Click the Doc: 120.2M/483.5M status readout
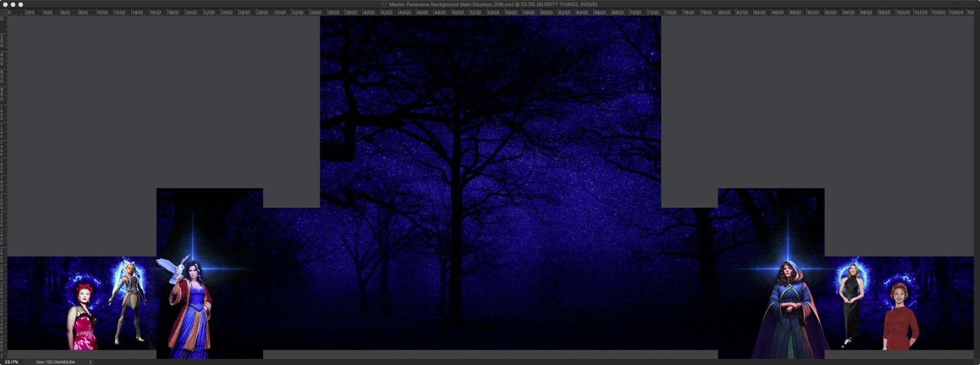The width and height of the screenshot is (980, 365). (55, 362)
